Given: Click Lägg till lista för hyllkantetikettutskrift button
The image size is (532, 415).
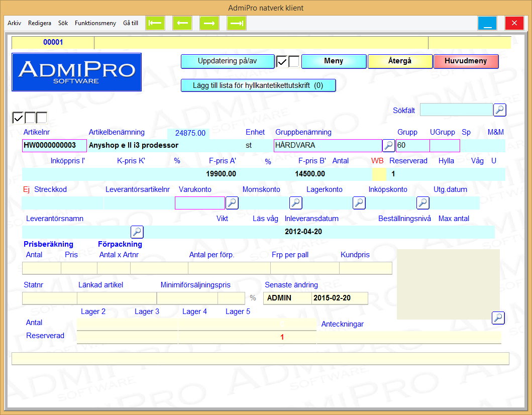Looking at the screenshot, I should 258,85.
